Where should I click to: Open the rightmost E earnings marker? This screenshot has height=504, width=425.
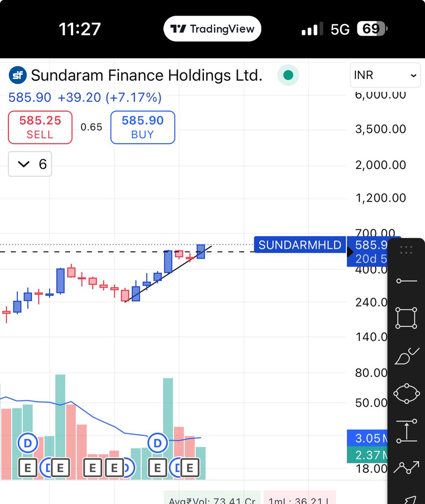click(190, 467)
